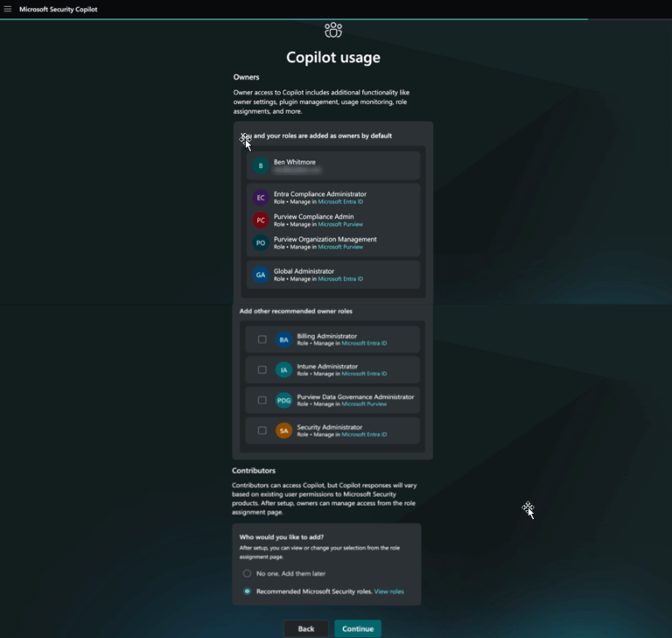Viewport: 672px width, 638px height.
Task: Click the Billing Administrator role name
Action: coord(327,336)
